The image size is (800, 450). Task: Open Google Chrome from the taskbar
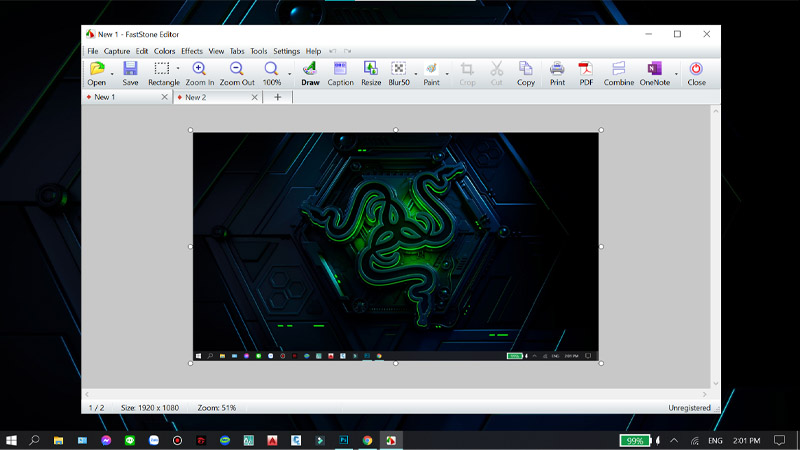367,440
